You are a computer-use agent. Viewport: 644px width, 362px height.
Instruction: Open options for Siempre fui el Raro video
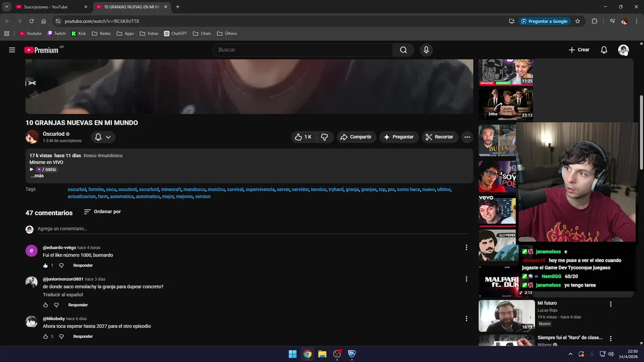click(611, 339)
